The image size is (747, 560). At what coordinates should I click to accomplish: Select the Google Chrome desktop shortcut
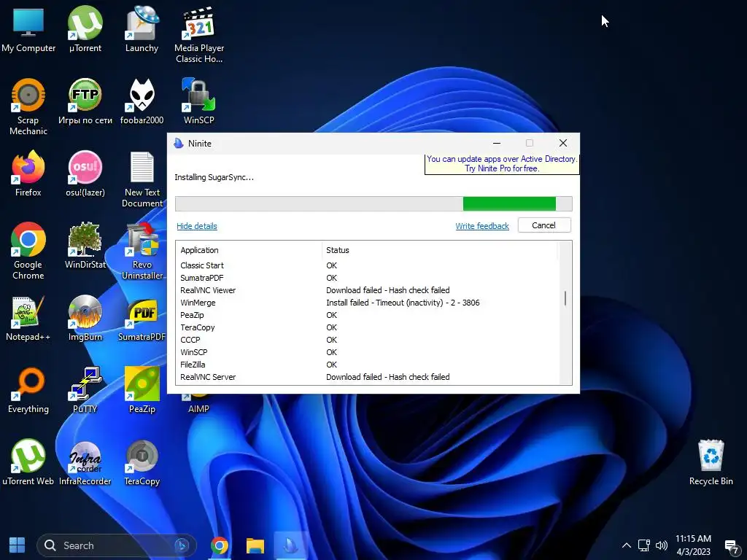pos(28,252)
